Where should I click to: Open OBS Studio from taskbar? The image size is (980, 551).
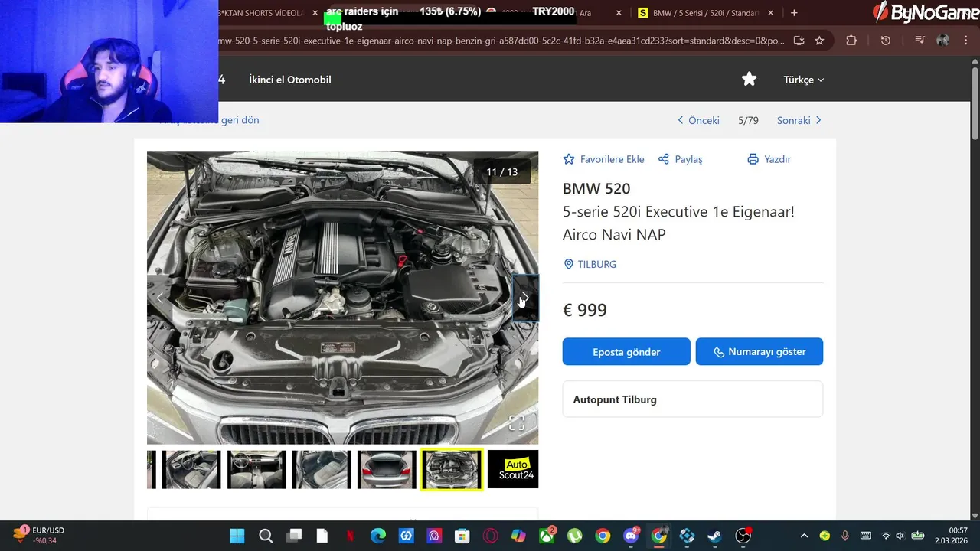743,536
